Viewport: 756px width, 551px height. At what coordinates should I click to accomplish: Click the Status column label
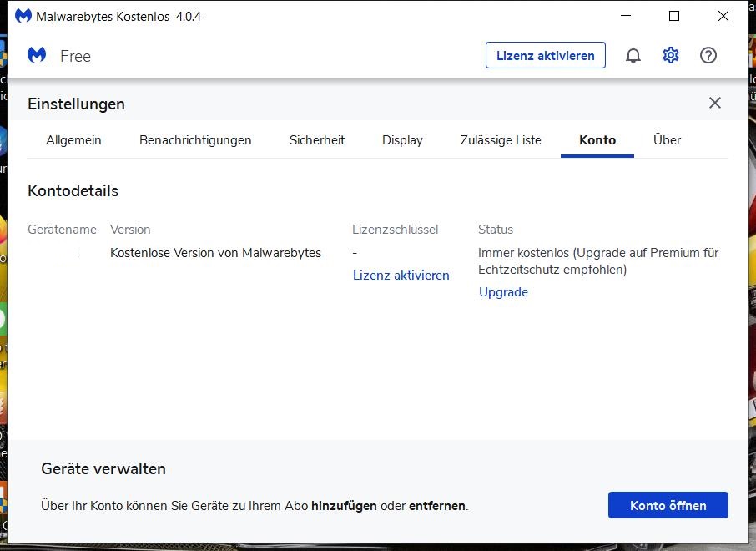tap(495, 230)
